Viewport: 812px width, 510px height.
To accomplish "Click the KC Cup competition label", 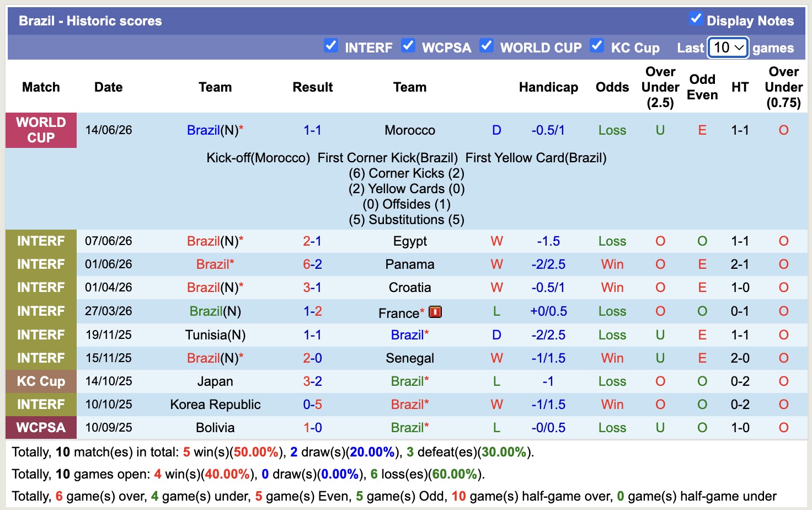I will click(41, 381).
